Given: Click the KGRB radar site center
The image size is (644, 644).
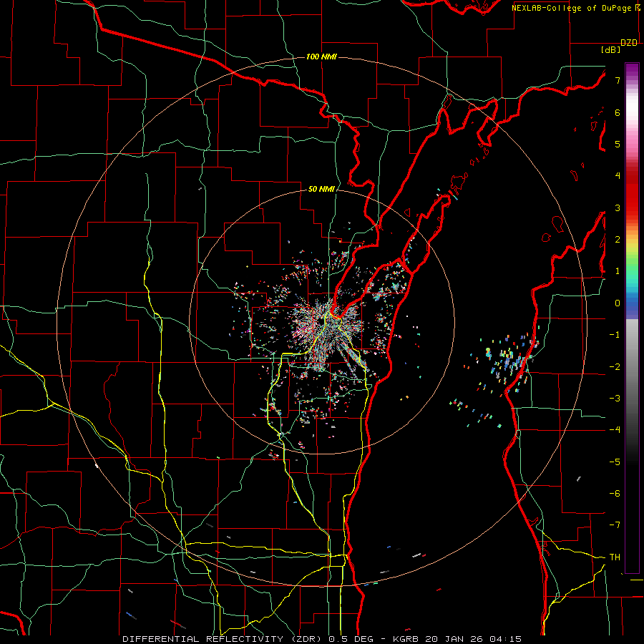Looking at the screenshot, I should [x=323, y=321].
